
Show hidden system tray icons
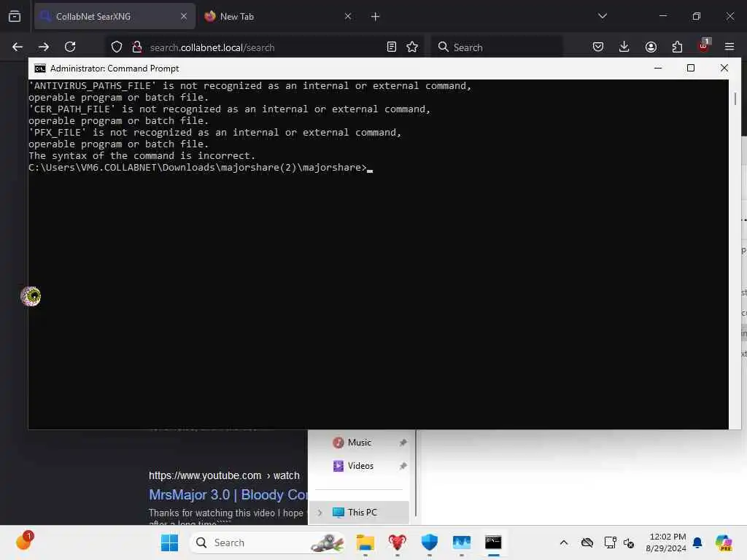tap(564, 542)
